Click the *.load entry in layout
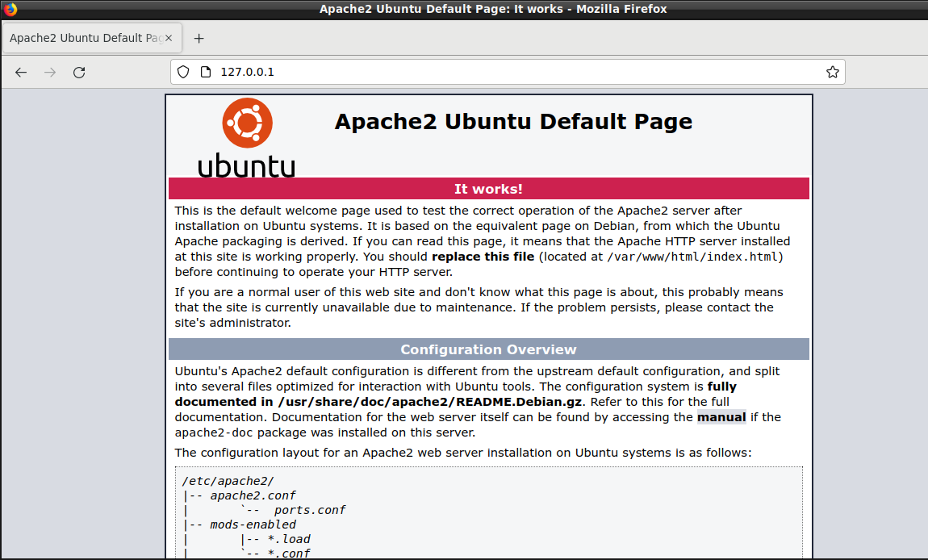Image resolution: width=928 pixels, height=560 pixels. [x=289, y=539]
